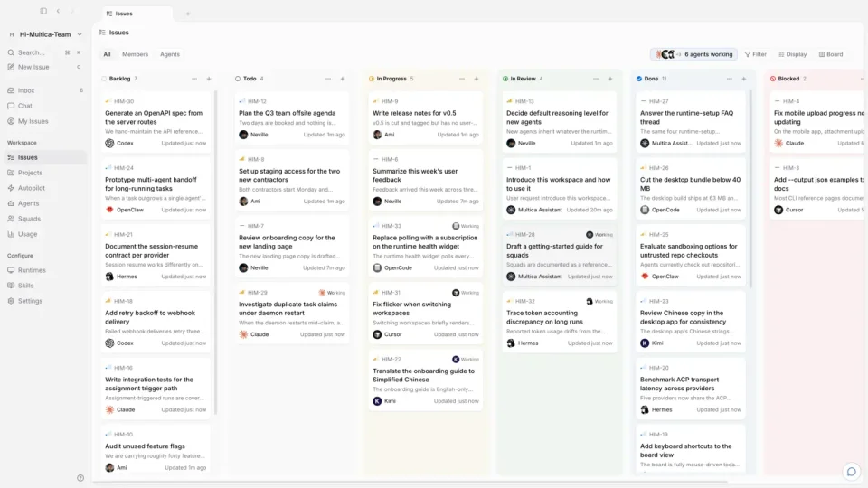This screenshot has height=488, width=868.
Task: Open Chat in the sidebar
Action: [x=44, y=106]
